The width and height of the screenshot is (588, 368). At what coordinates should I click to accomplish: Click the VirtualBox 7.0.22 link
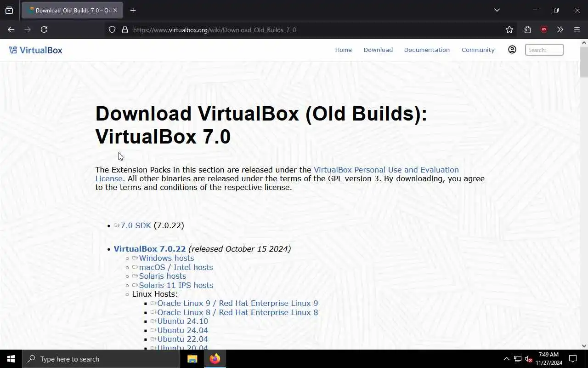(x=150, y=249)
